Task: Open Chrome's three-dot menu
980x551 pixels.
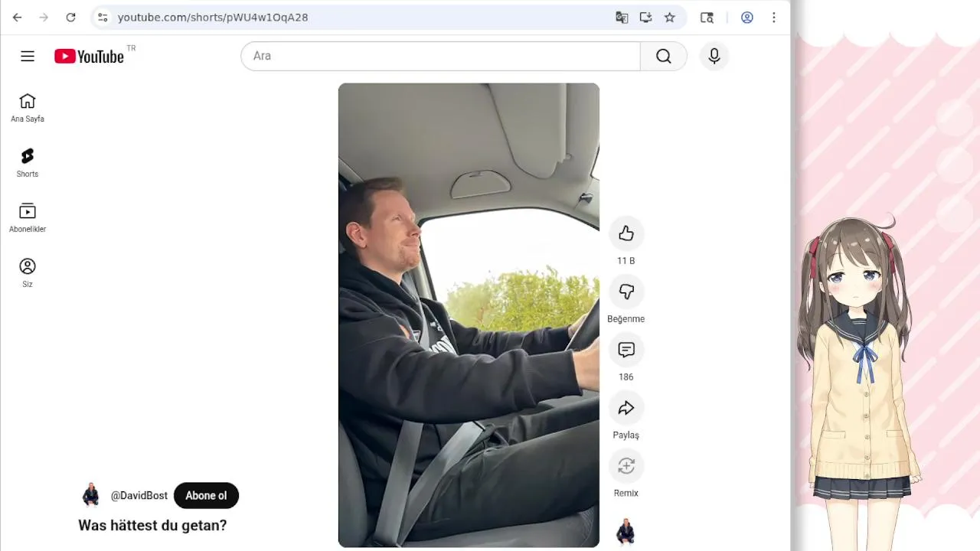Action: pyautogui.click(x=774, y=17)
